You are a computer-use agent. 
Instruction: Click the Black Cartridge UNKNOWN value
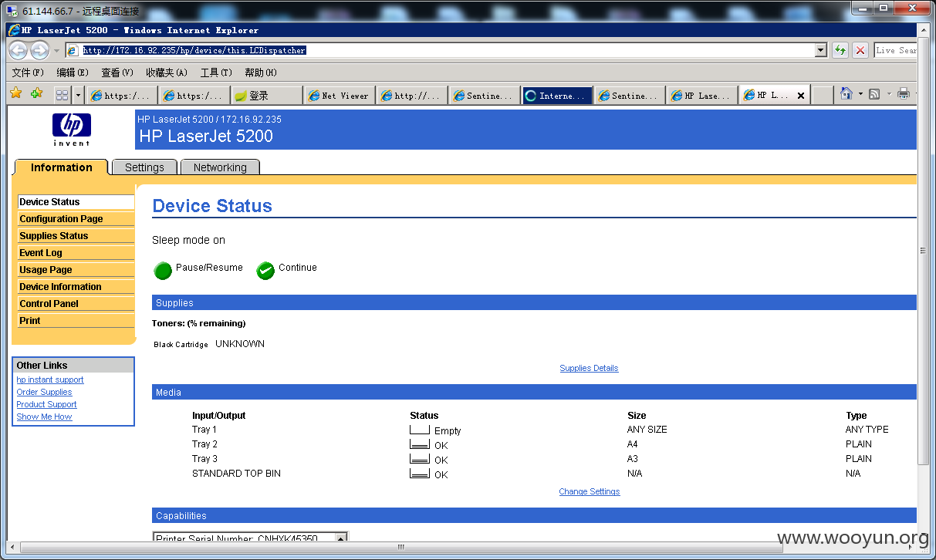[x=240, y=344]
